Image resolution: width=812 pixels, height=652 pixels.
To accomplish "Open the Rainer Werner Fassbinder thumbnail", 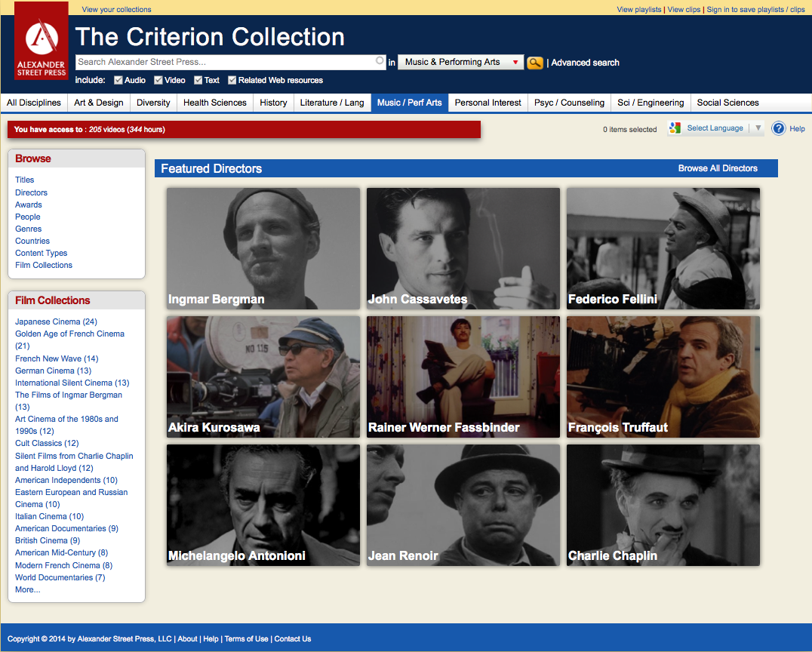I will pos(463,377).
